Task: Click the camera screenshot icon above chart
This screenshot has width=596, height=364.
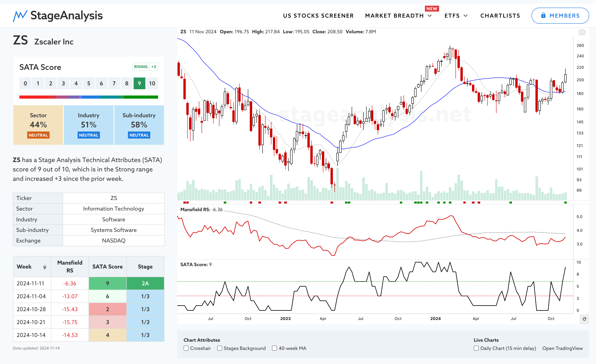Action: [x=582, y=32]
